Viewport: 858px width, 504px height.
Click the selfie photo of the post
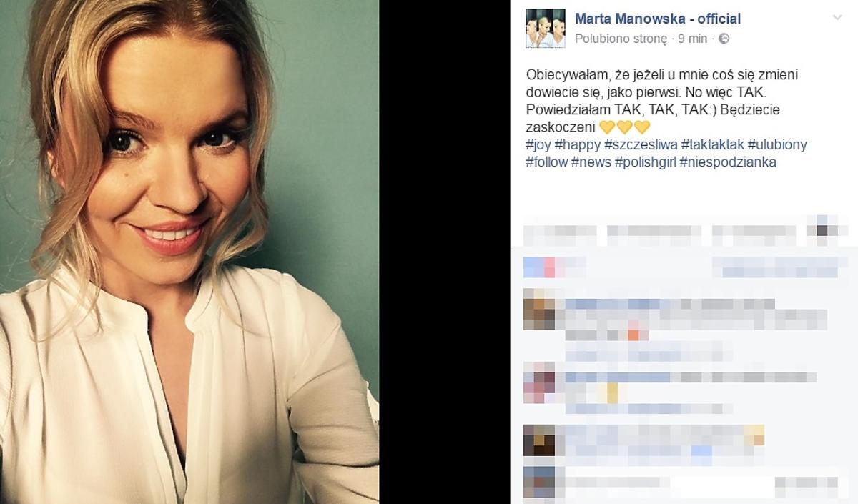pyautogui.click(x=189, y=252)
